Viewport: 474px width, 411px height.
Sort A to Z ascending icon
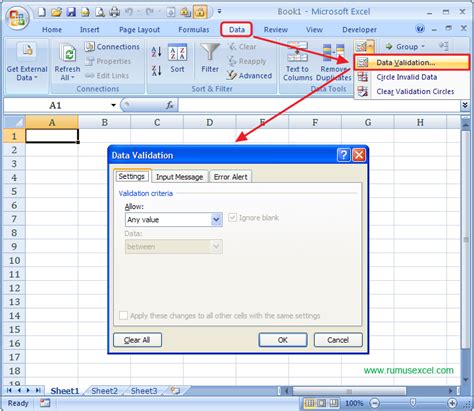(157, 52)
